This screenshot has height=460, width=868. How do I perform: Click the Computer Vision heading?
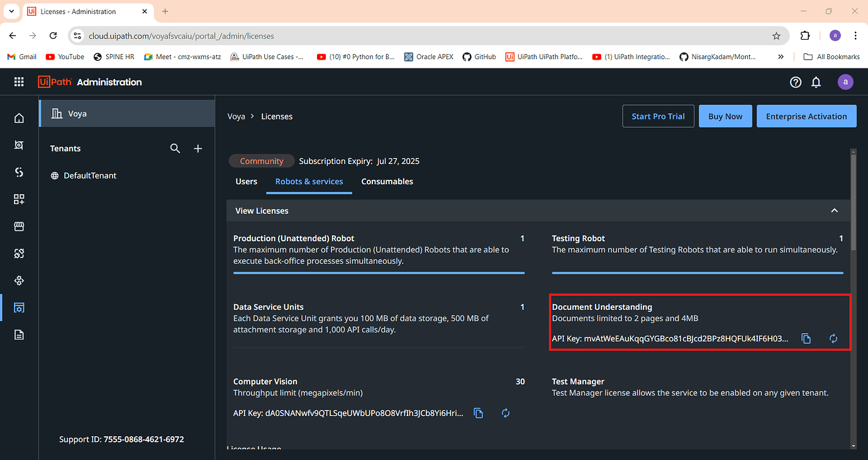(x=265, y=381)
